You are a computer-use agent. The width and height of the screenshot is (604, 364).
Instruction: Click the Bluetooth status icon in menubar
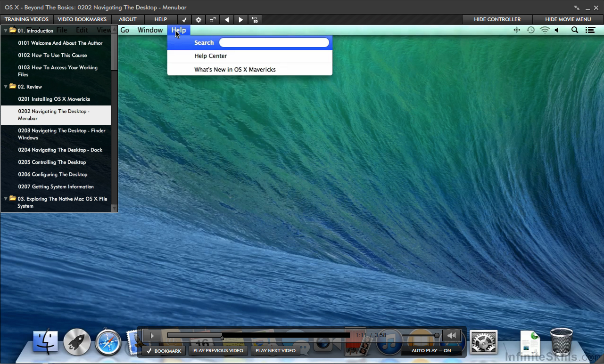517,30
